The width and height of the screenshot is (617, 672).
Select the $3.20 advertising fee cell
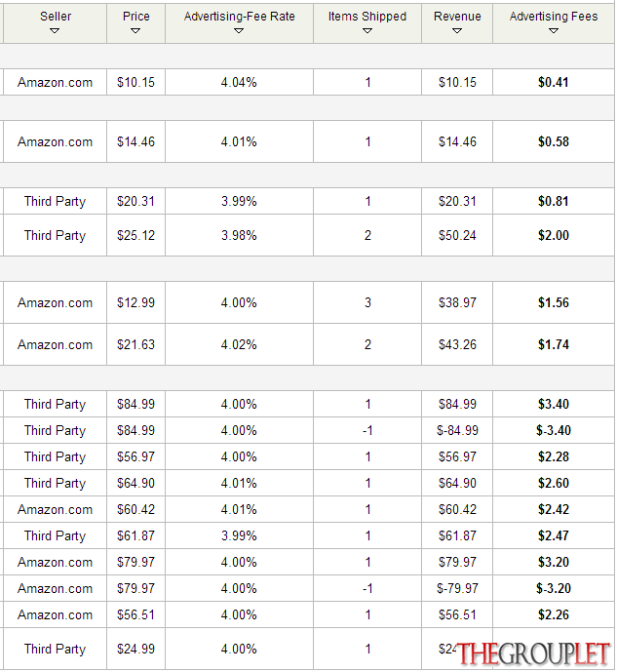coord(554,562)
